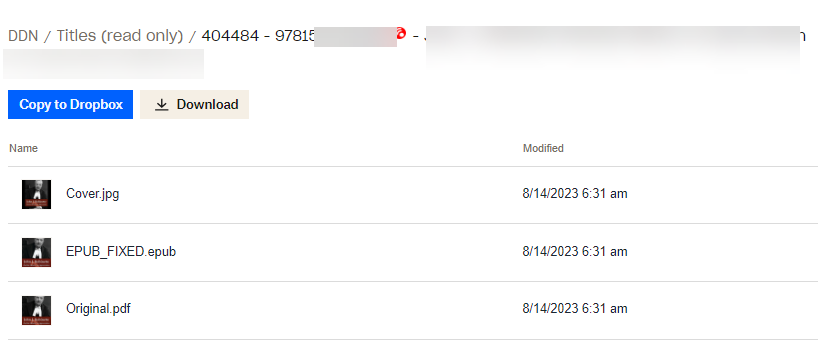Open the Cover.jpg file name
The image size is (818, 360).
[92, 194]
